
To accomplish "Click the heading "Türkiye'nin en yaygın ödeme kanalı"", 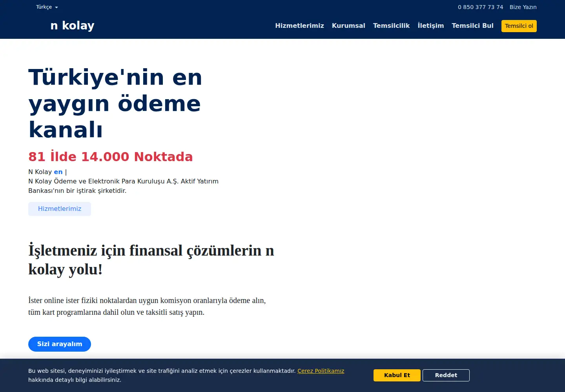I will tap(115, 103).
